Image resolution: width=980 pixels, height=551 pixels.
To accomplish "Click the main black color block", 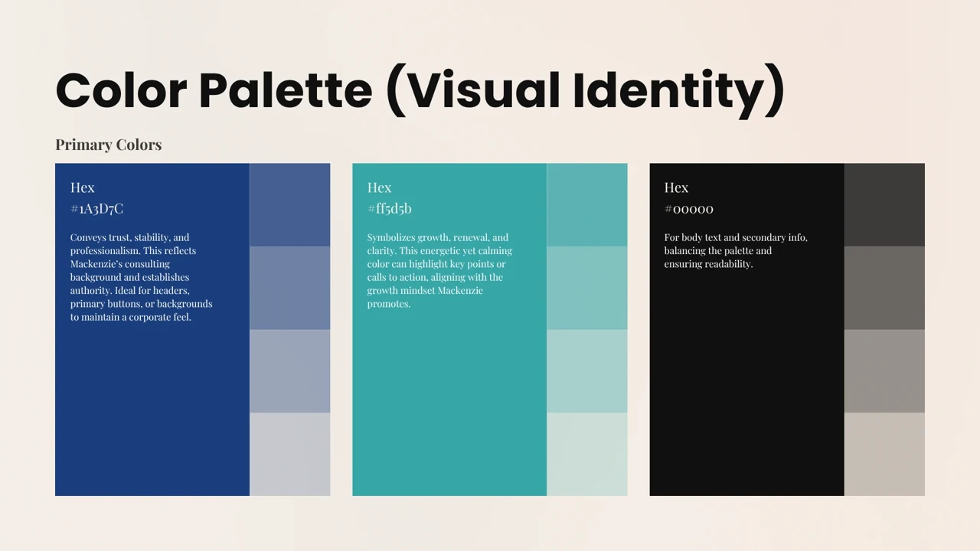I will pos(746,329).
